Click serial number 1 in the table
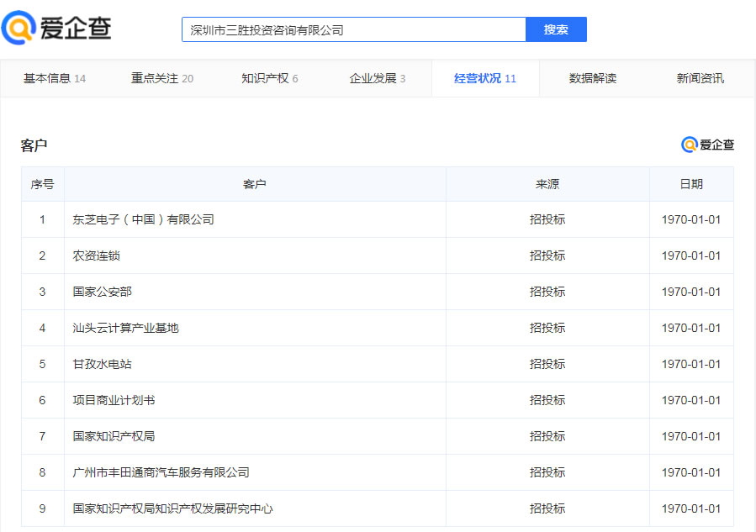 tap(42, 219)
